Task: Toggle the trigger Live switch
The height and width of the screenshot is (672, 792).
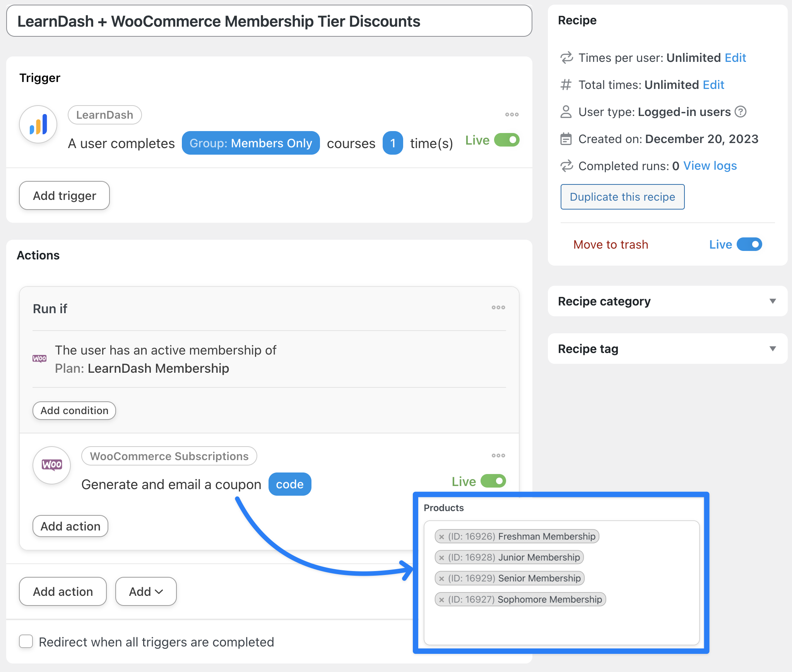Action: (506, 140)
